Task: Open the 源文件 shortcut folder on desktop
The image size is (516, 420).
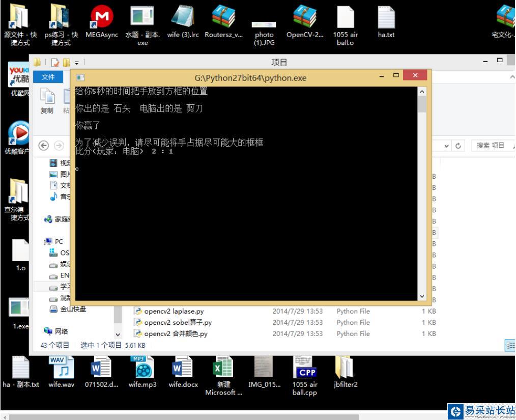Action: click(x=19, y=16)
